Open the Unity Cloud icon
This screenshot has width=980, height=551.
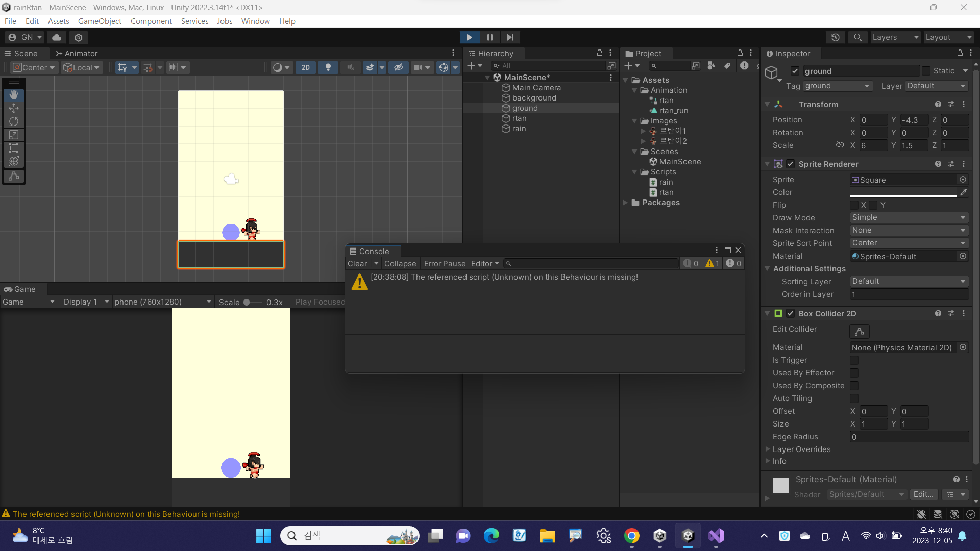57,37
